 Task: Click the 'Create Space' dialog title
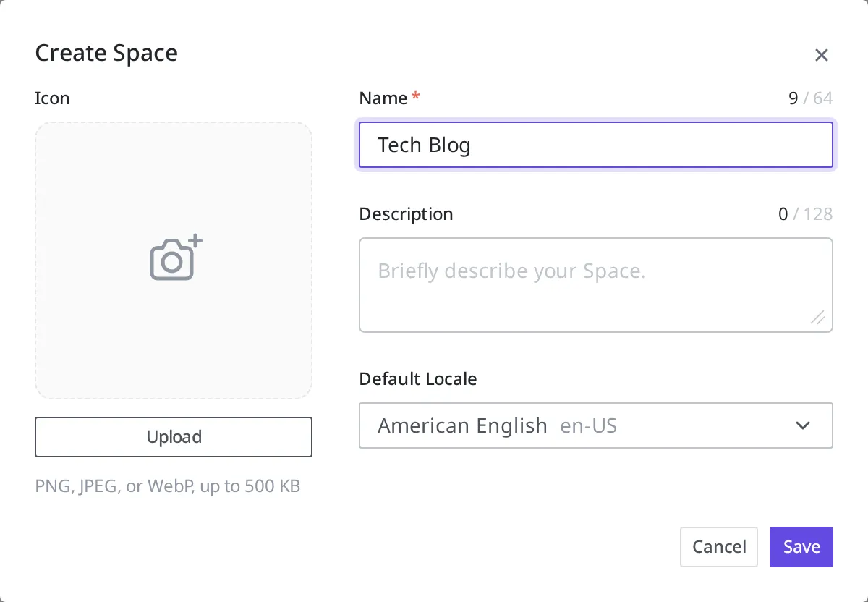(106, 54)
